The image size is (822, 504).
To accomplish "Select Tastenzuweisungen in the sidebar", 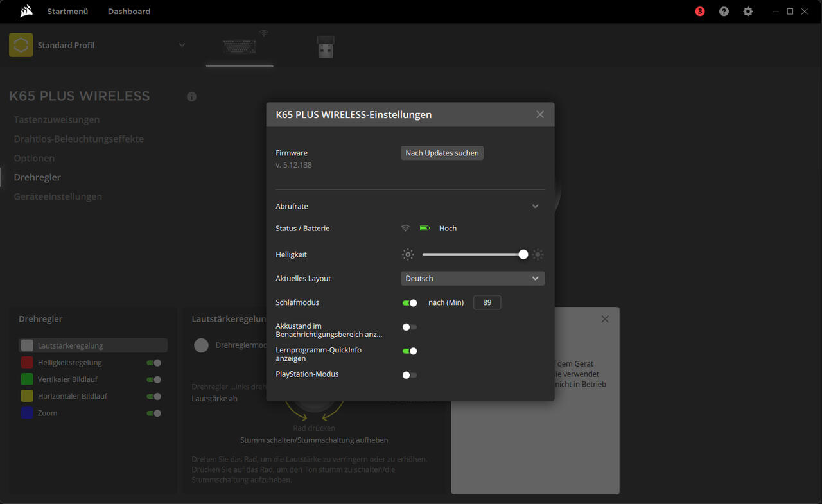I will click(x=57, y=119).
